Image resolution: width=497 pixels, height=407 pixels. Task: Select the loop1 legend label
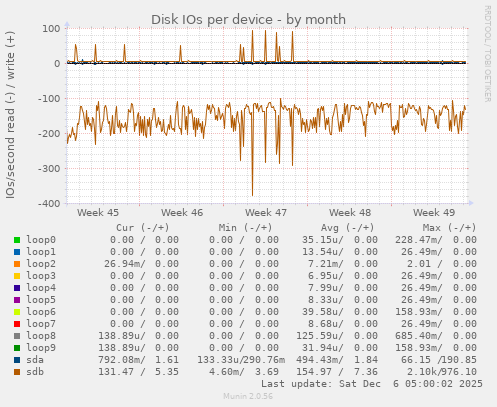click(41, 252)
